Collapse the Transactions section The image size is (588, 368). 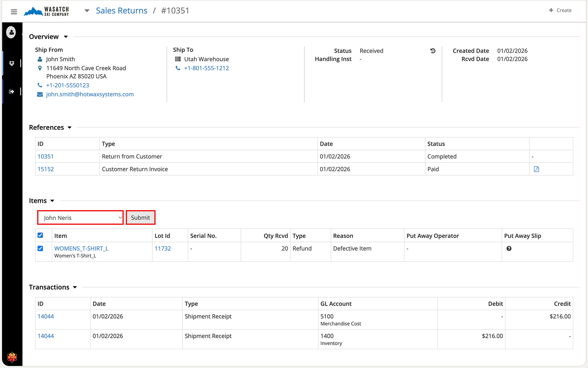[x=75, y=287]
